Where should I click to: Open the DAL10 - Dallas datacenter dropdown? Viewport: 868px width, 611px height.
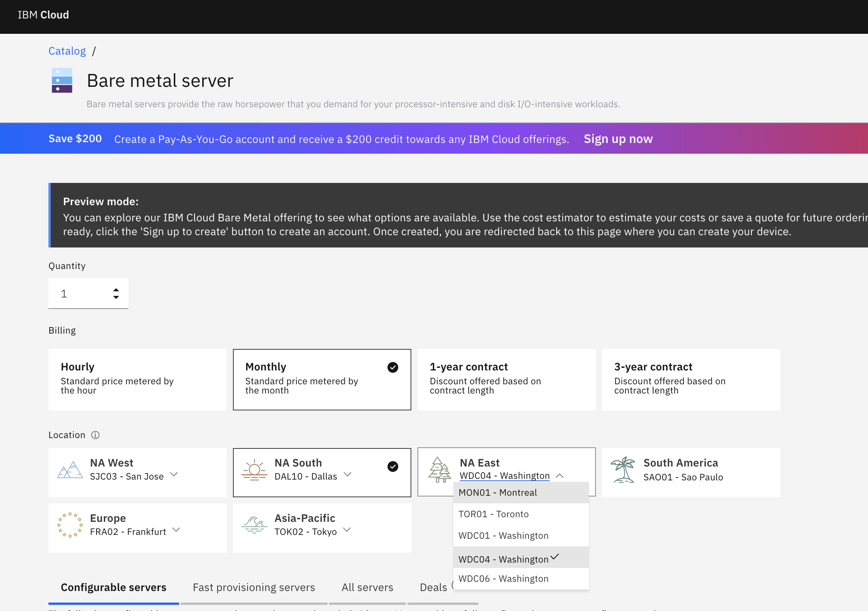[x=348, y=475]
